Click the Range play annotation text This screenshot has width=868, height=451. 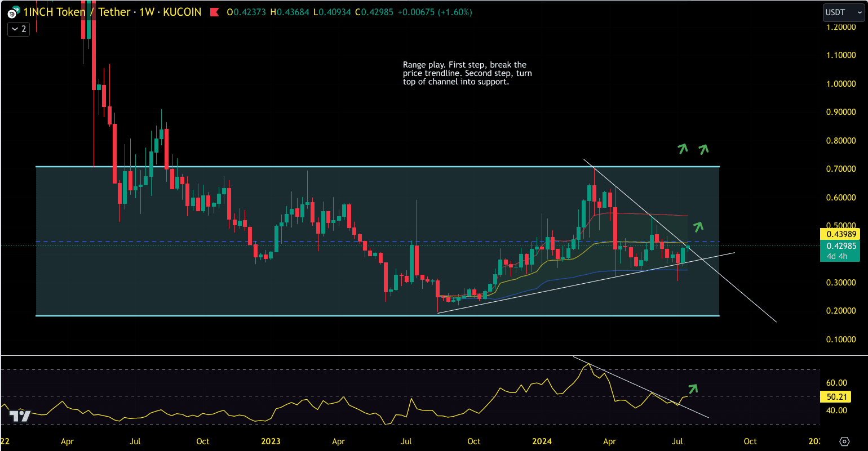[467, 73]
